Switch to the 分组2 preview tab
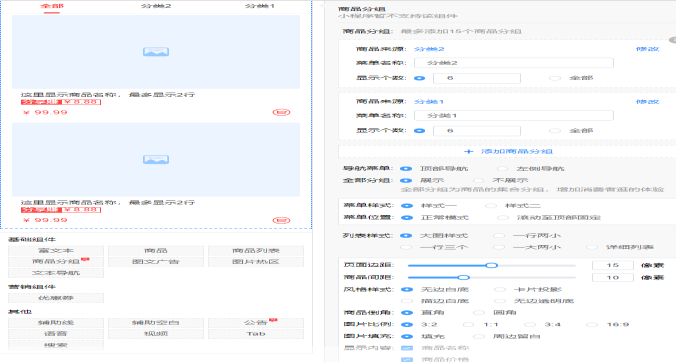The image size is (676, 363). (156, 6)
